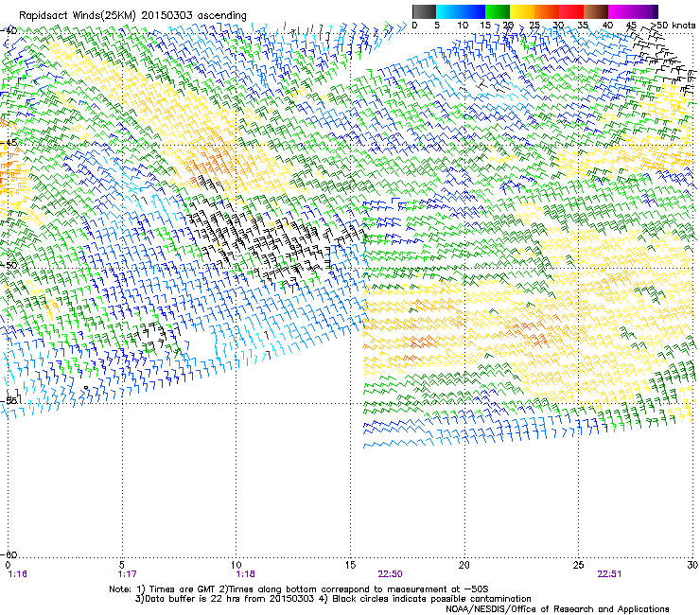Click longitude axis label '30' on bottom axis
This screenshot has width=700, height=615.
coord(692,565)
